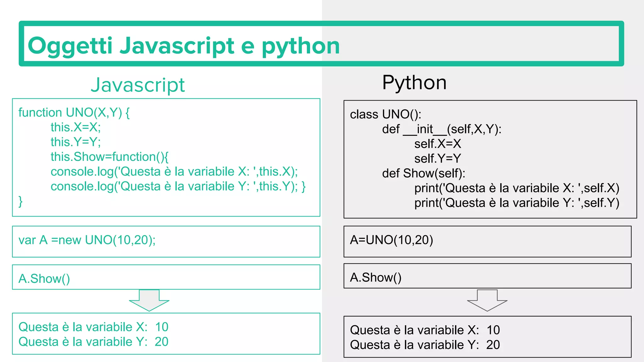Click the 'Javascript' column heading
Image resolution: width=644 pixels, height=362 pixels.
point(138,85)
